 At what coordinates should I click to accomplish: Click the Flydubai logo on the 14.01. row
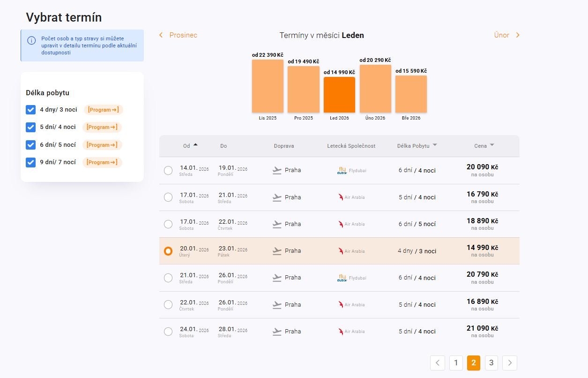click(x=342, y=171)
